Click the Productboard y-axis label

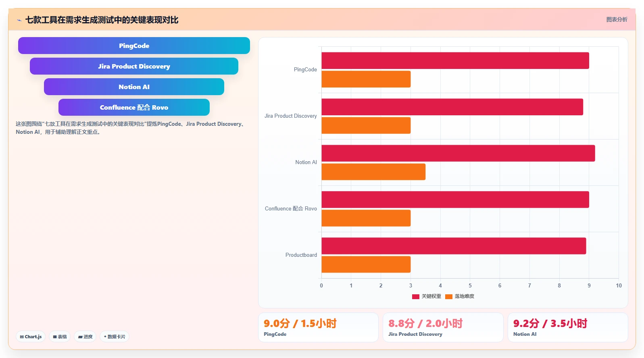301,255
